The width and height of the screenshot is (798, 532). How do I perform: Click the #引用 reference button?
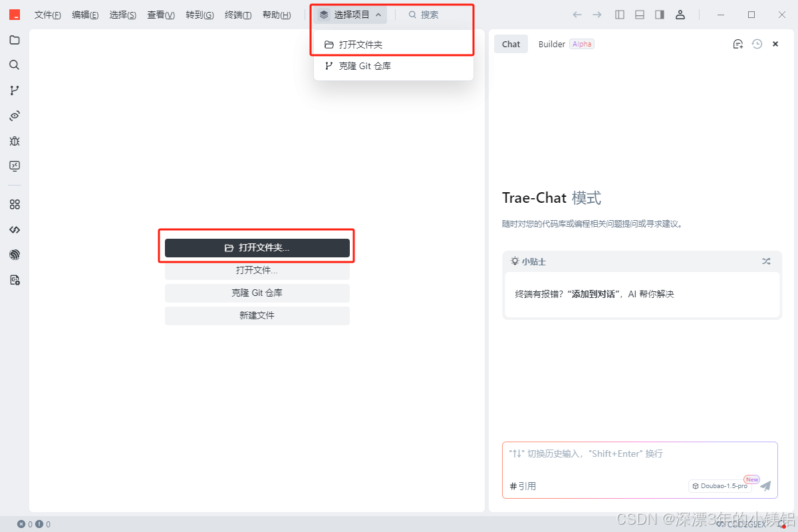point(523,486)
